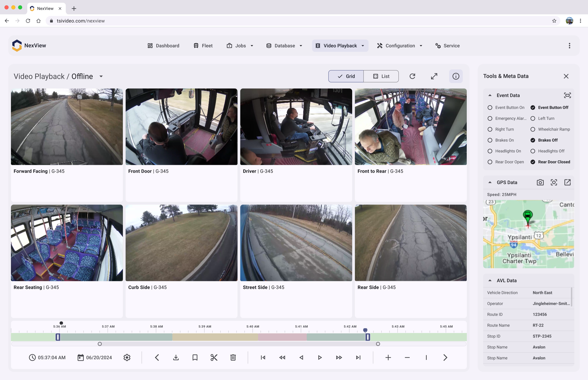Open the Service page
The image size is (588, 380).
[x=447, y=46]
